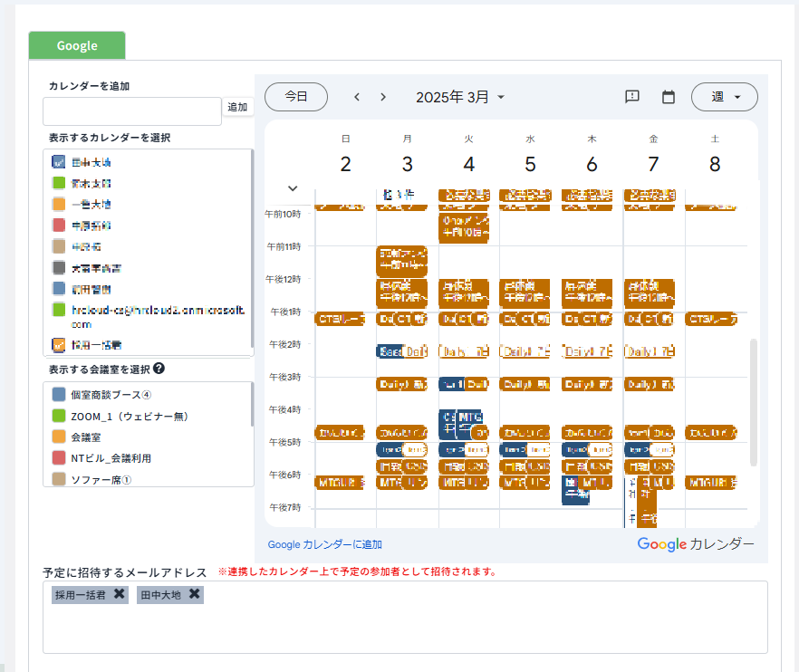The width and height of the screenshot is (799, 672).
Task: Select the Google tab
Action: point(77,45)
